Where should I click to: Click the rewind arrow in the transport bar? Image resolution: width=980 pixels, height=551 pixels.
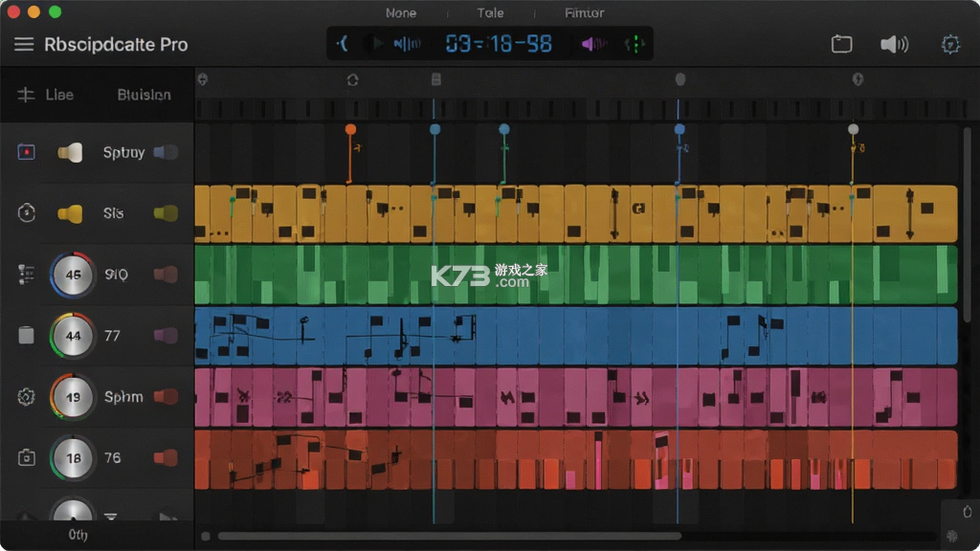click(x=343, y=44)
